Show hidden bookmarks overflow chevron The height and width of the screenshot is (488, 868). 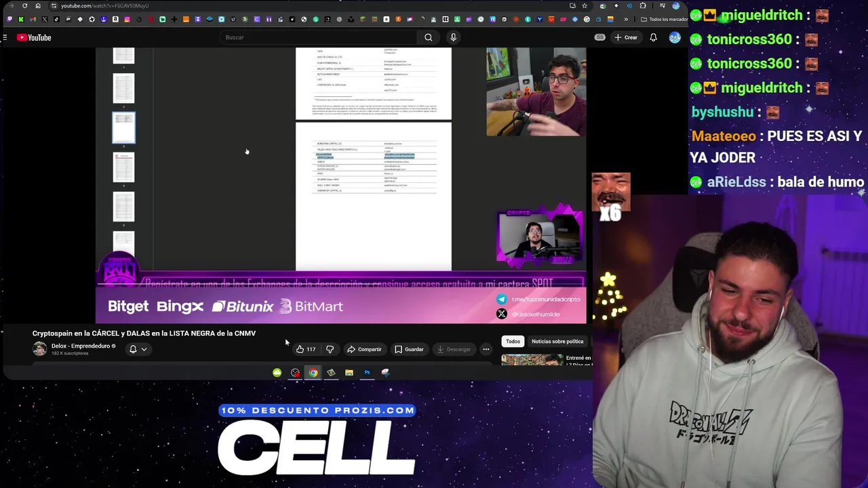[x=626, y=19]
